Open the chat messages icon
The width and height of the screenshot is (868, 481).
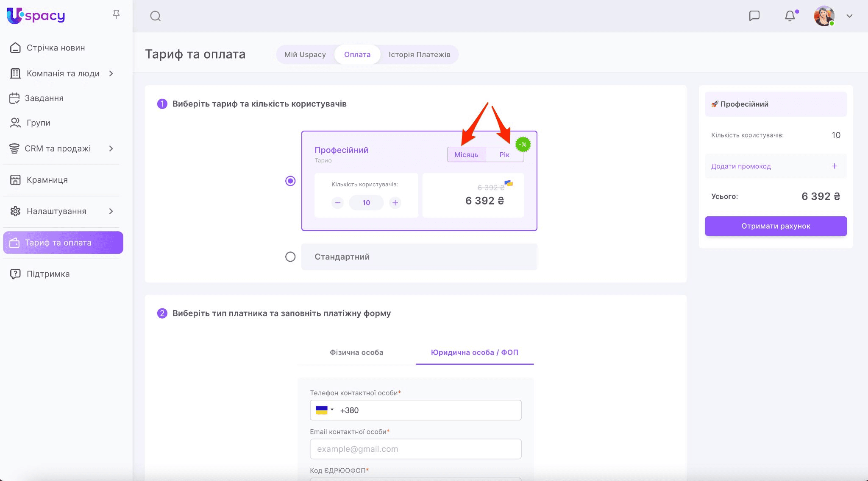pos(754,16)
